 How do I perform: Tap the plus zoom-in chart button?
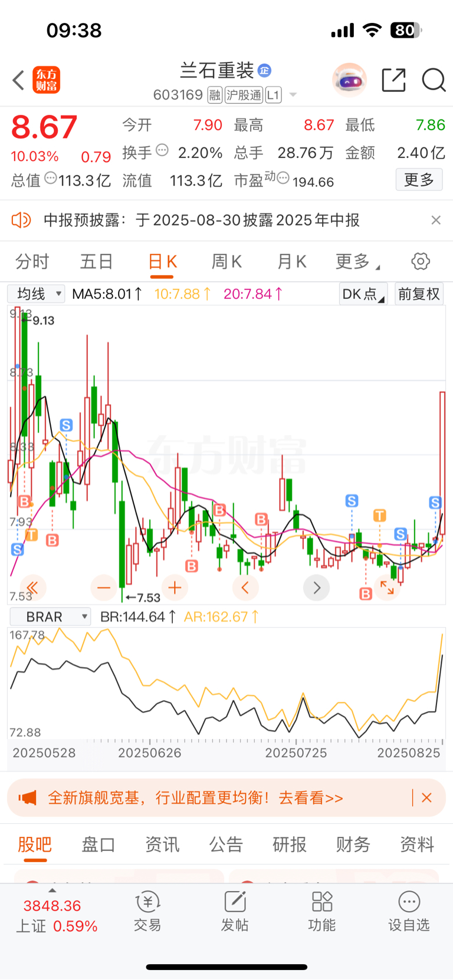tap(175, 588)
